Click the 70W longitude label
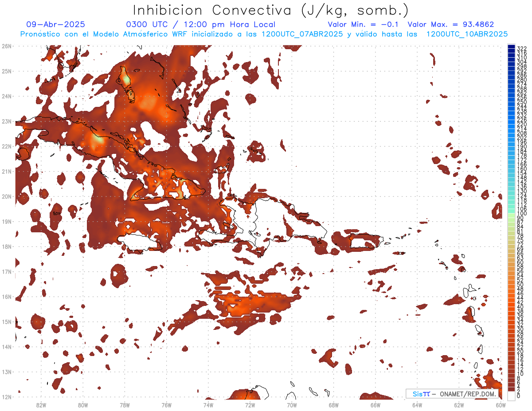The image size is (532, 411). 292,405
